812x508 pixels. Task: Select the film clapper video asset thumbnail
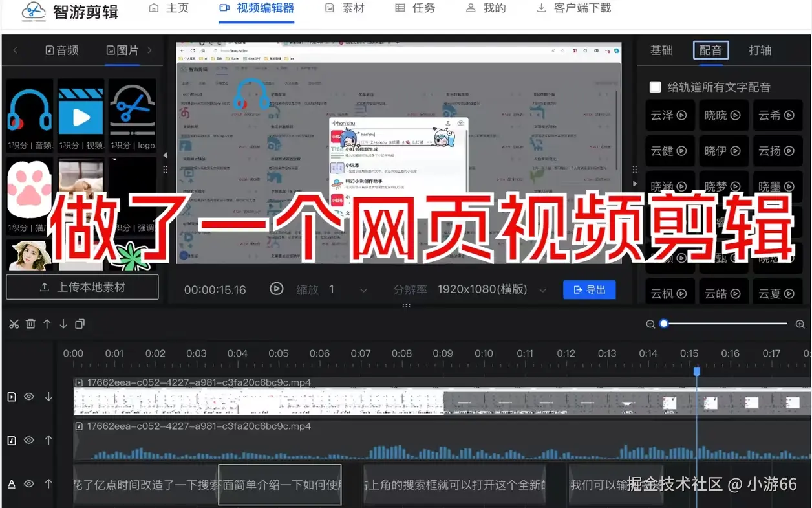pyautogui.click(x=81, y=110)
